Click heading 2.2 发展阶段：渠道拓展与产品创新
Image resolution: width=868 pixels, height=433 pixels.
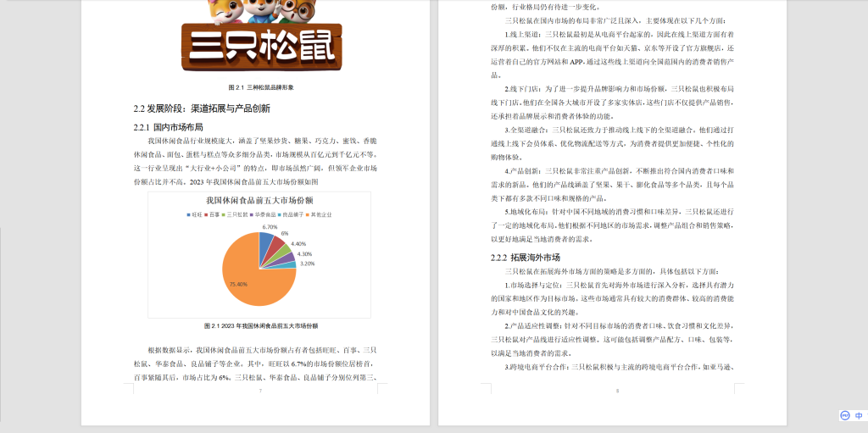[x=202, y=108]
